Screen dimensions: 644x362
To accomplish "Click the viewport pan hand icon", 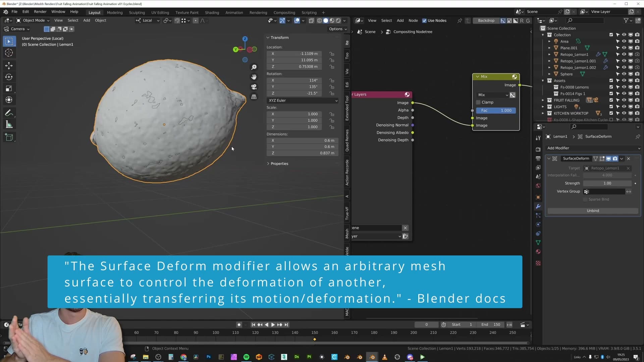I will (254, 77).
